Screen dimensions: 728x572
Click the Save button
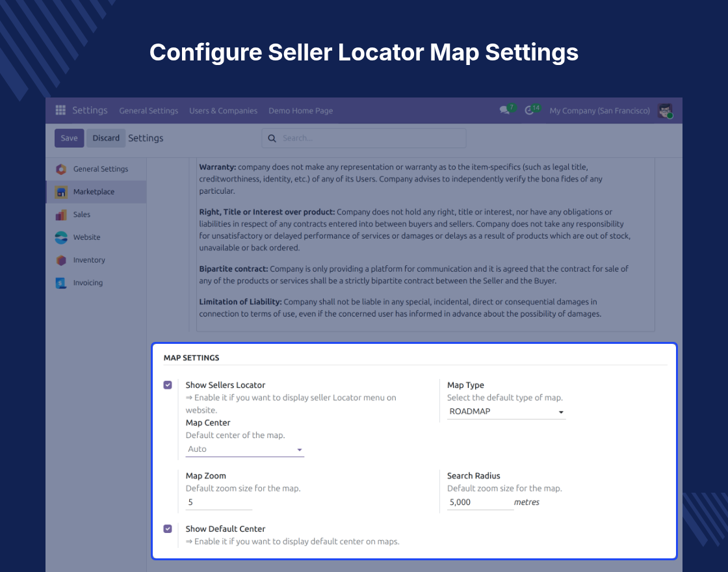pos(69,138)
